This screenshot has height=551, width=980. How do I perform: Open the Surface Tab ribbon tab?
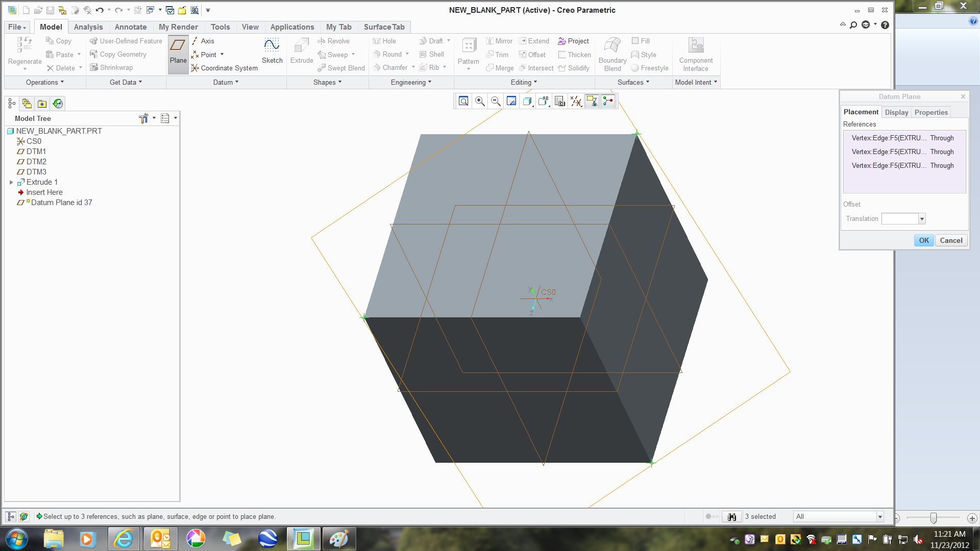pyautogui.click(x=384, y=27)
